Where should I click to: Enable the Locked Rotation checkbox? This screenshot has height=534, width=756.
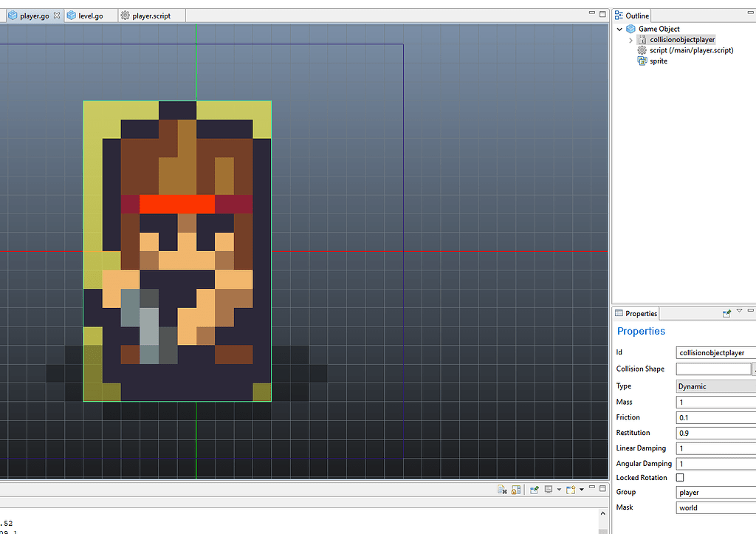[x=681, y=477]
